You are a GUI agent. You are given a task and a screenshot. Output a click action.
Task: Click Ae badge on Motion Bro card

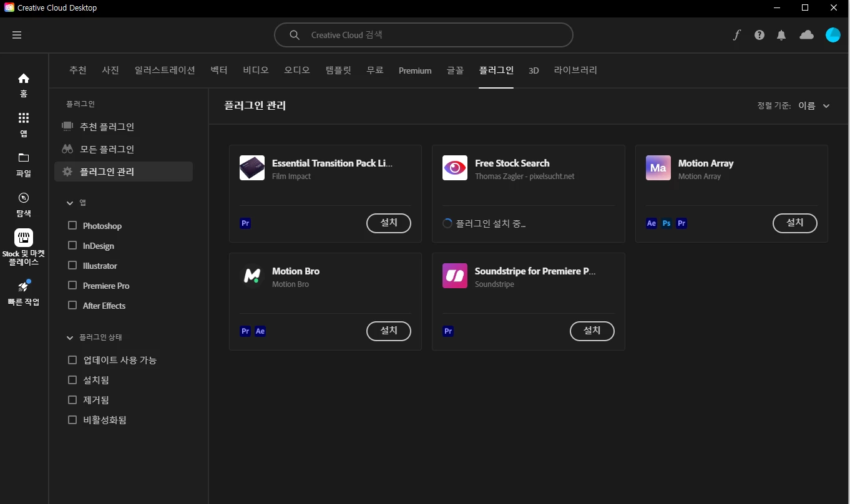pyautogui.click(x=260, y=331)
